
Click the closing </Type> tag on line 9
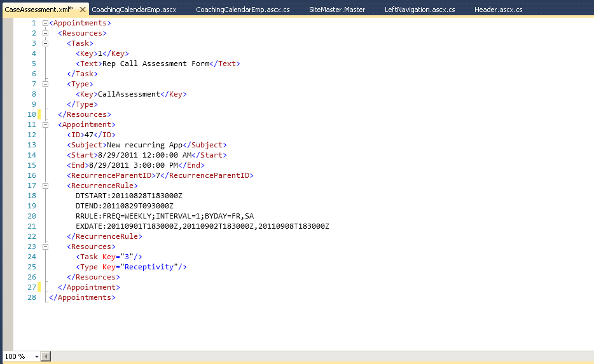(x=82, y=104)
